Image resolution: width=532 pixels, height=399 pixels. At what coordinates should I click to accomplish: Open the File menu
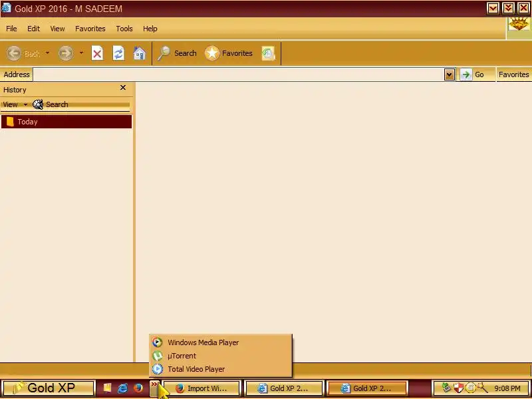[x=11, y=29]
